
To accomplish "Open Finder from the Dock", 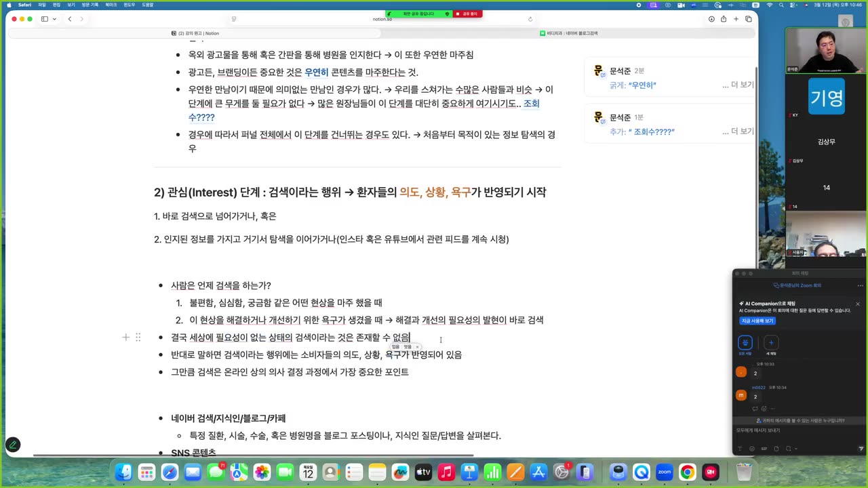I will point(123,472).
